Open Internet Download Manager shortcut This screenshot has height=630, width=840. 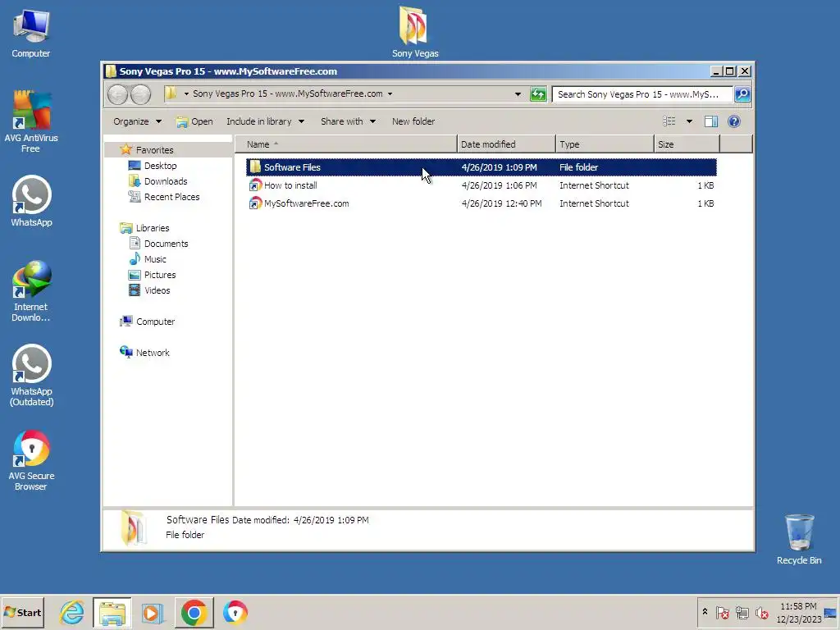(31, 291)
